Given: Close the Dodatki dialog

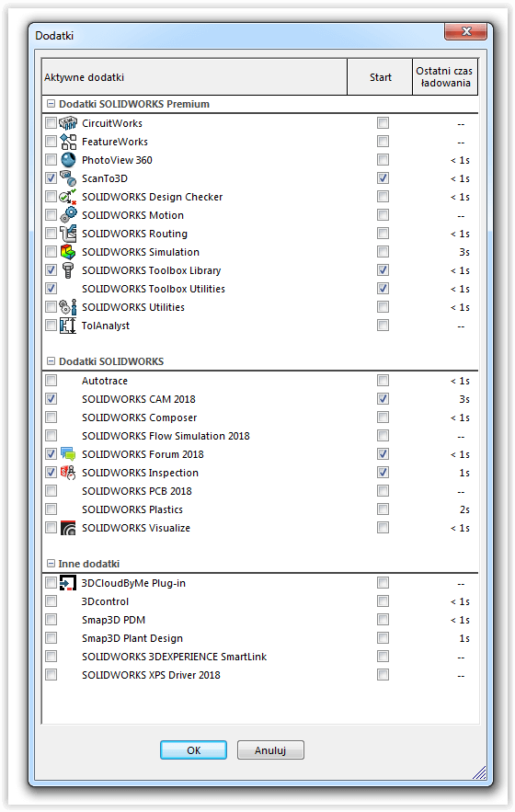Looking at the screenshot, I should tap(465, 31).
